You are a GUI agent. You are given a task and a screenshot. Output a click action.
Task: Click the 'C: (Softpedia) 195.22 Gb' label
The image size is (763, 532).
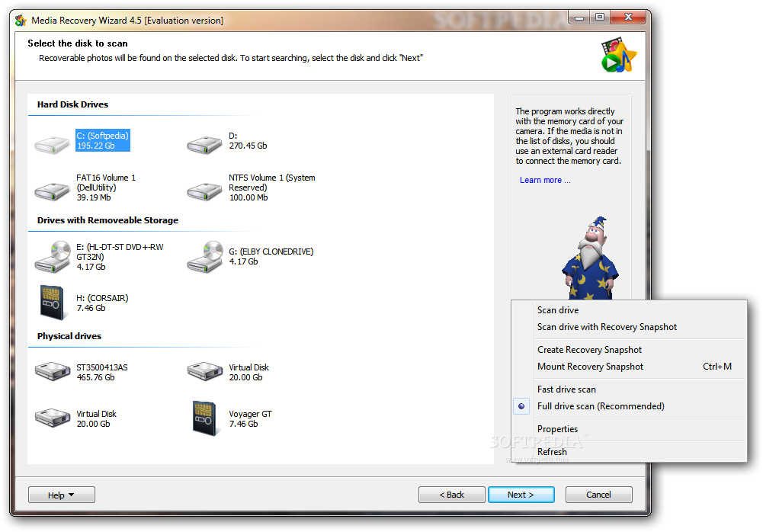[103, 141]
